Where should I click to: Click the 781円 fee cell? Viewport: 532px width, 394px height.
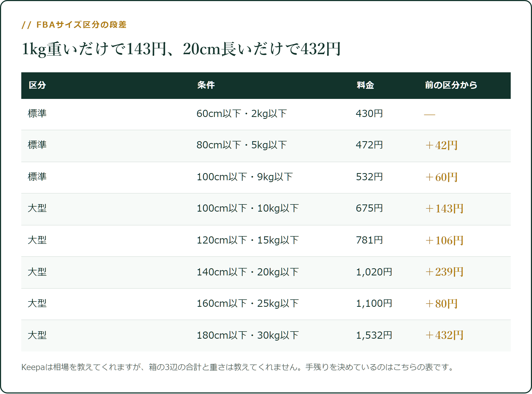(x=369, y=240)
